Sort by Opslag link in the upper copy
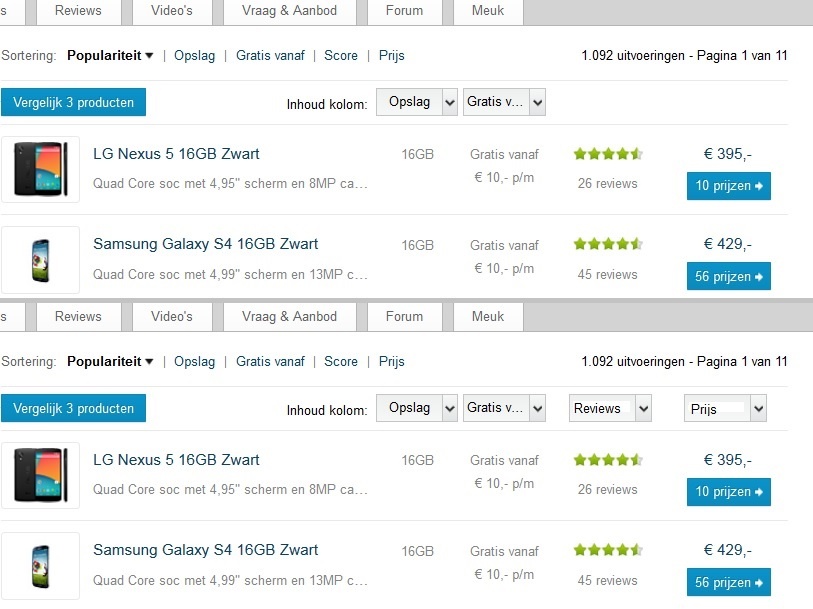This screenshot has width=813, height=609. (194, 55)
